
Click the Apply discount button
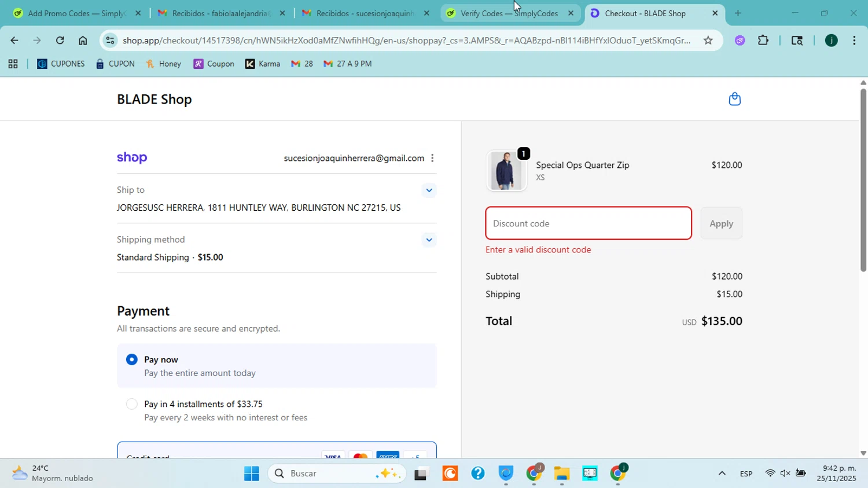click(x=721, y=223)
